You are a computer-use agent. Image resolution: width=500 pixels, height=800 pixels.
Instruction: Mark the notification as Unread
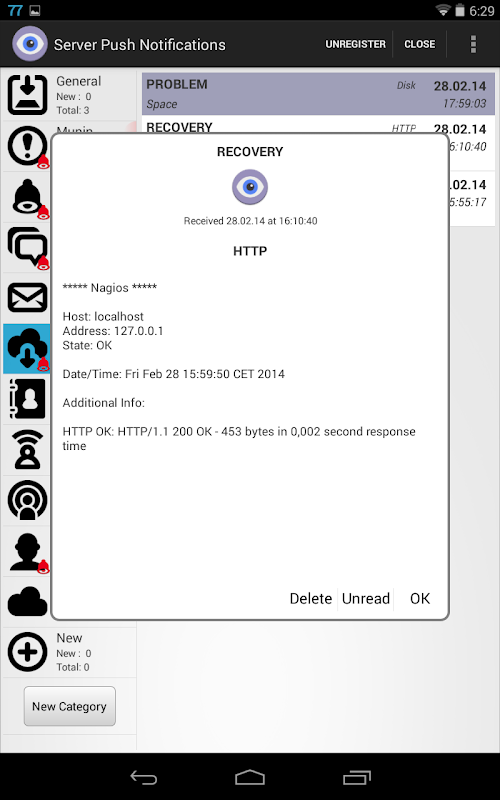pyautogui.click(x=366, y=598)
